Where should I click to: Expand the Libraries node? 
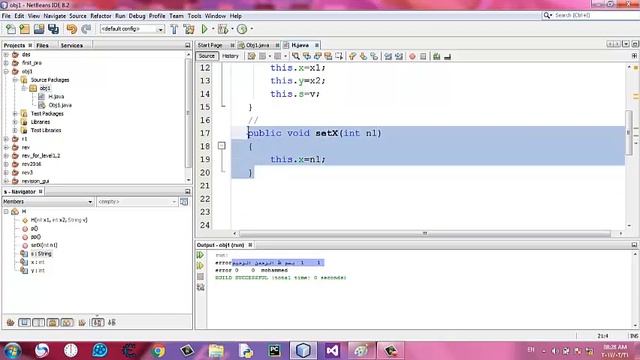click(x=15, y=122)
